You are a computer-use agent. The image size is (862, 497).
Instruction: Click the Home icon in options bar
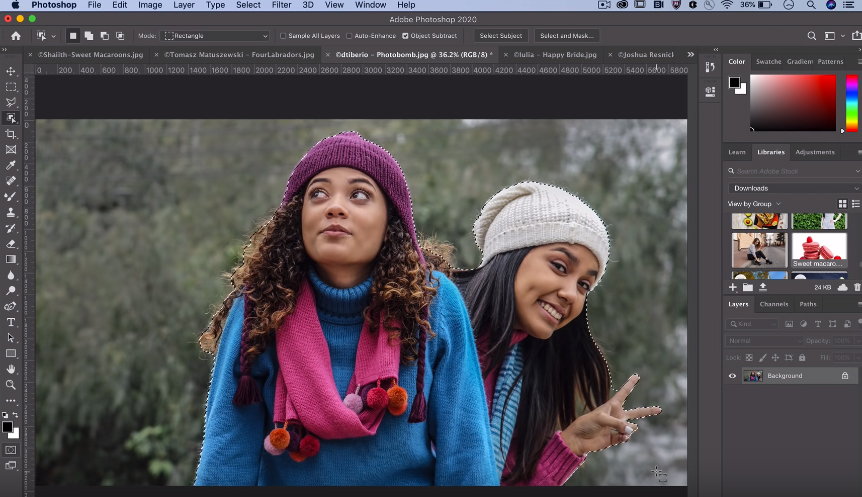tap(16, 36)
